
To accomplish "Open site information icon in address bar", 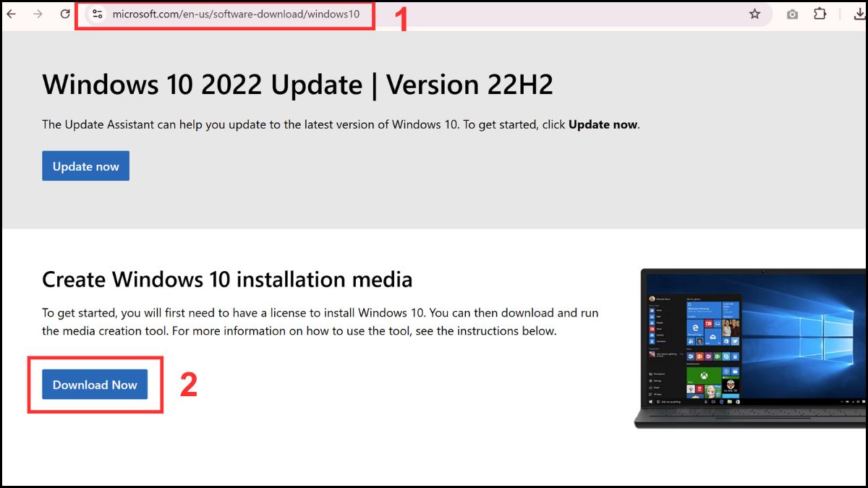I will coord(98,14).
